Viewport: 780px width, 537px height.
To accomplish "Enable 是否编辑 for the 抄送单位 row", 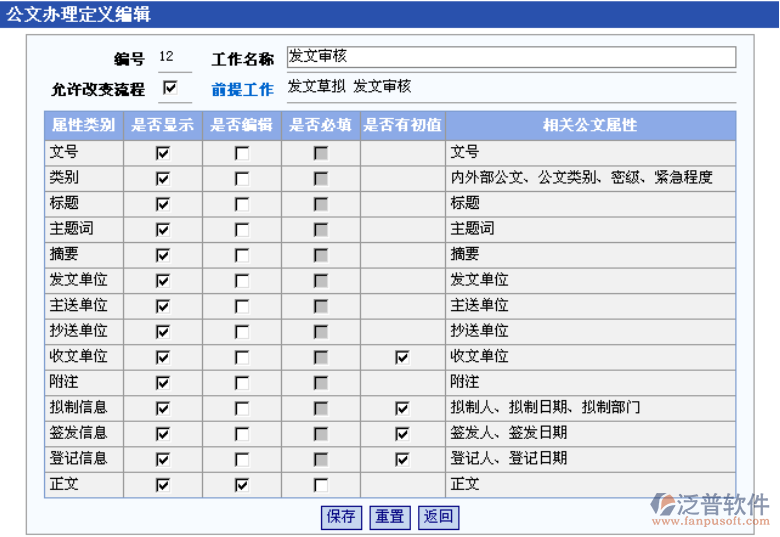I will [x=242, y=332].
